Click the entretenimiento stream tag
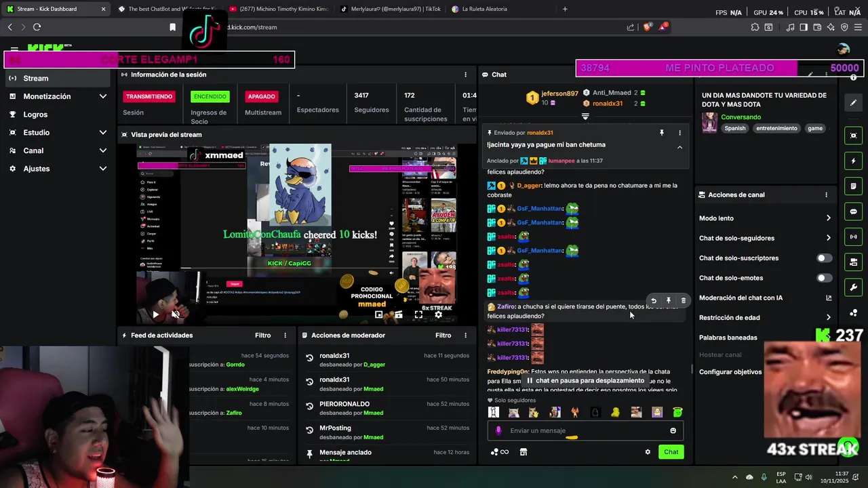This screenshot has width=868, height=488. click(x=776, y=128)
